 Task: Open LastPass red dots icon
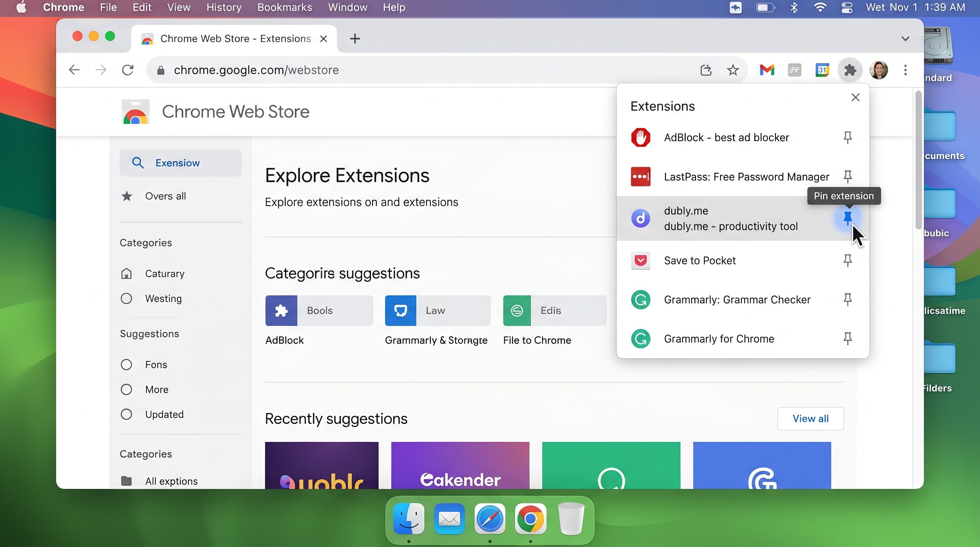[x=641, y=177]
